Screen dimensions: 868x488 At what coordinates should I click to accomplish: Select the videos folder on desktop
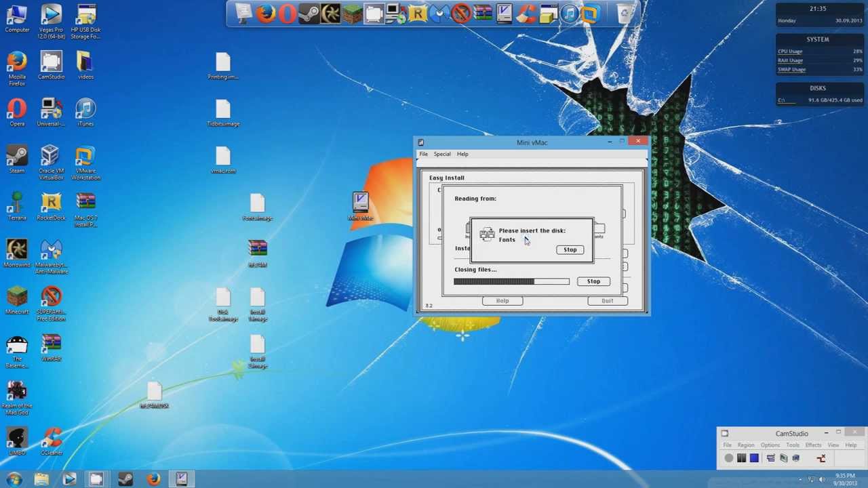[85, 66]
